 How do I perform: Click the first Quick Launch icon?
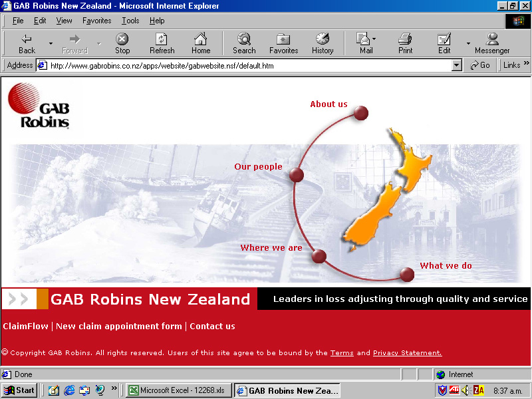pyautogui.click(x=54, y=390)
